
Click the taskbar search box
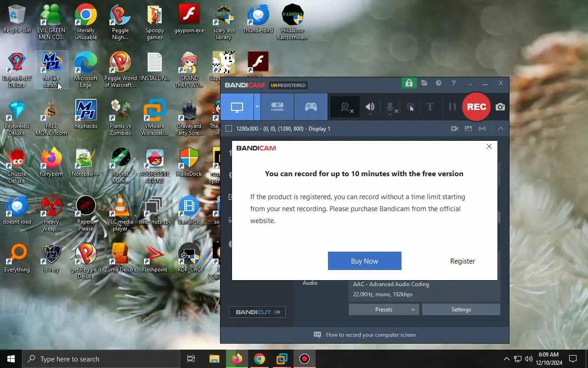tap(101, 359)
